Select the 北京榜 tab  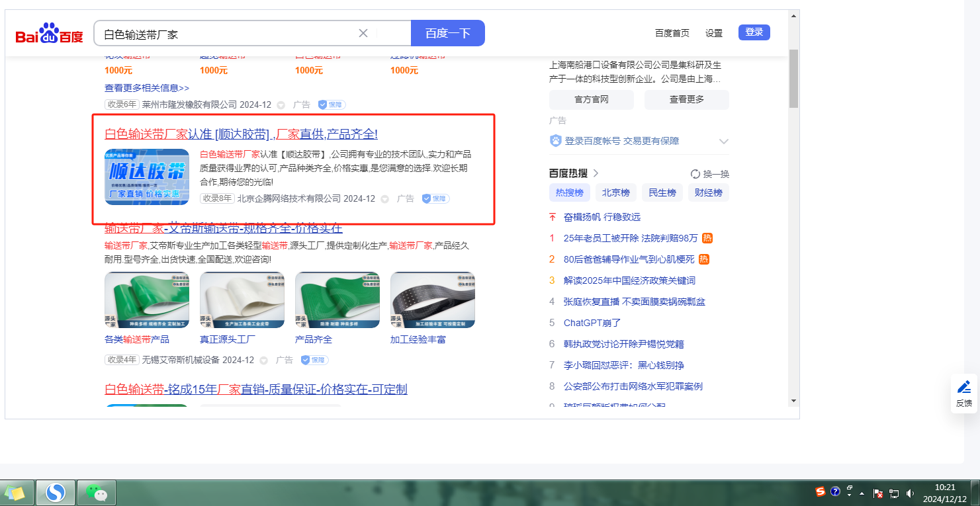[x=615, y=193]
